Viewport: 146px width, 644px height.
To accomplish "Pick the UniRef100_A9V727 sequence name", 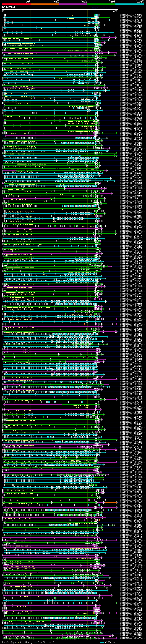I will click(x=131, y=218).
